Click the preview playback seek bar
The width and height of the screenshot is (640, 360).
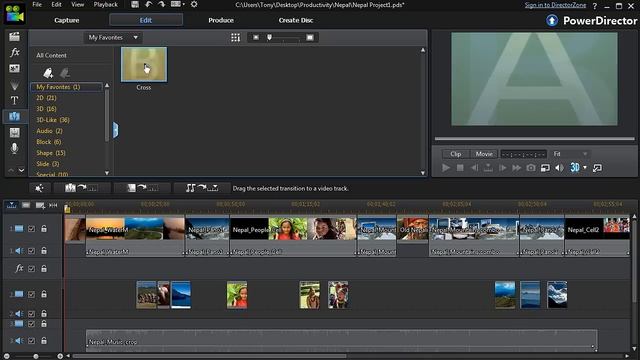pyautogui.click(x=535, y=139)
